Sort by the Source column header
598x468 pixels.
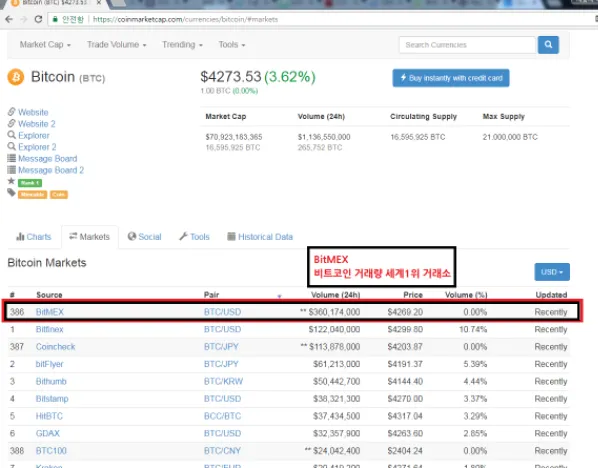49,295
